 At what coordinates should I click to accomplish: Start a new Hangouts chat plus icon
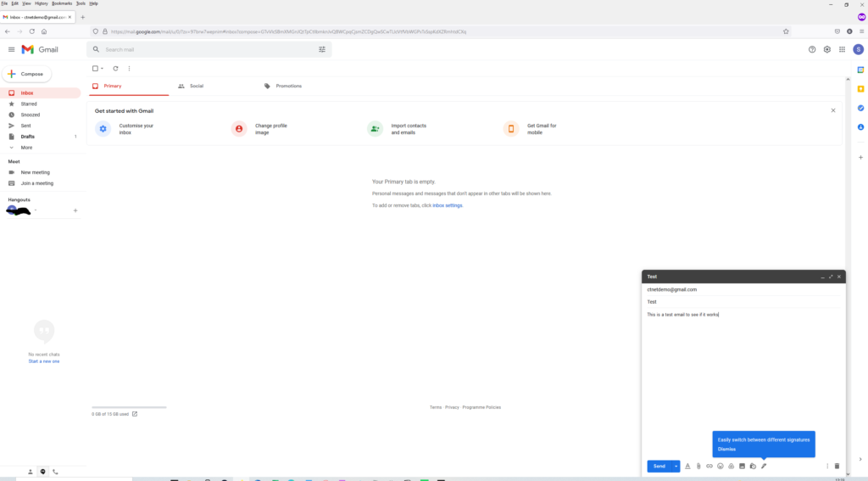[75, 210]
